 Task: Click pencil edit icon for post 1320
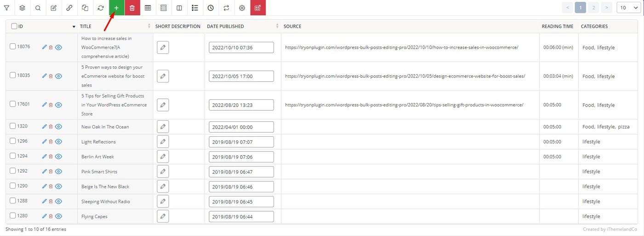pos(44,126)
